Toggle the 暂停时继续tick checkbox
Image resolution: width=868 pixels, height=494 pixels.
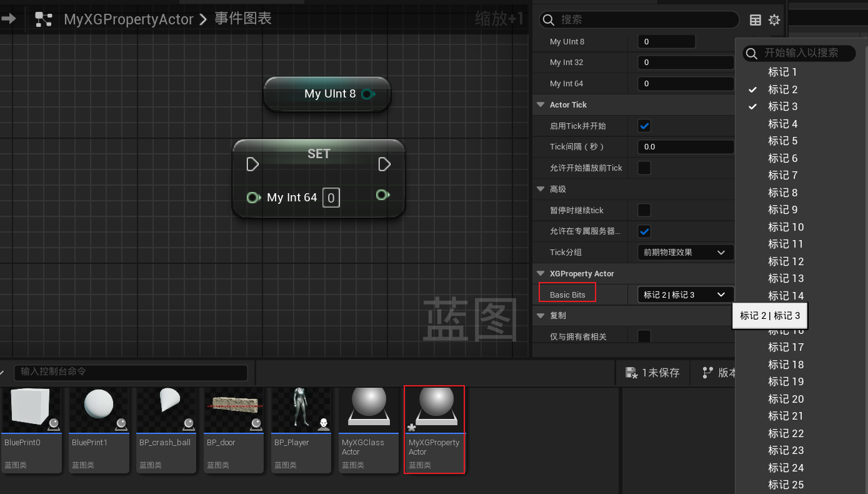click(x=644, y=210)
